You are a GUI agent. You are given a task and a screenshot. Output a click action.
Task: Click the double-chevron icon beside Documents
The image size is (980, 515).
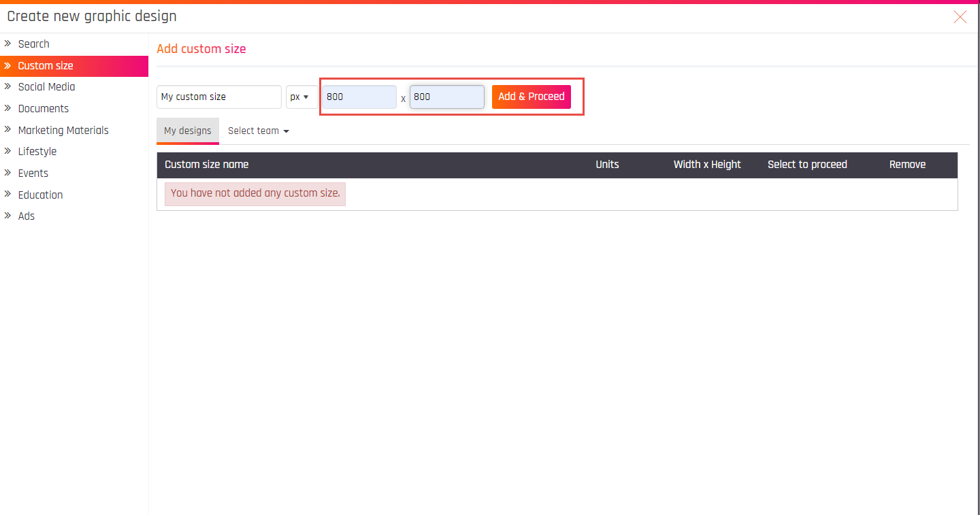point(8,108)
